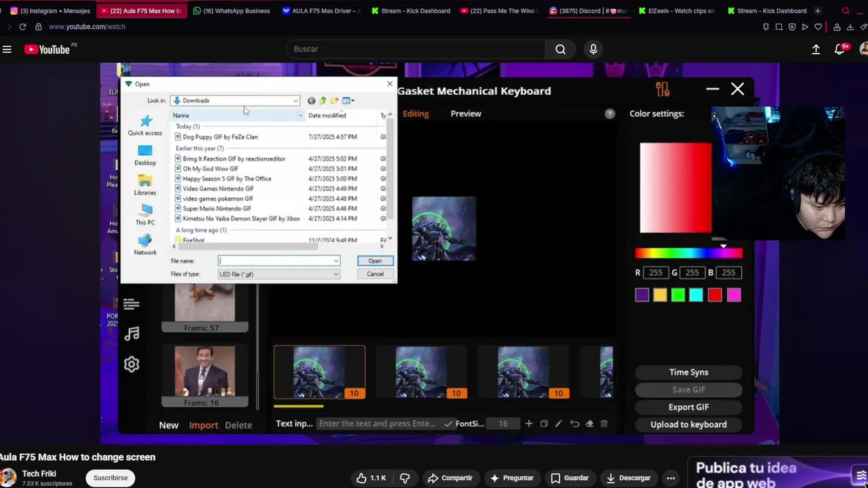The height and width of the screenshot is (488, 868).
Task: Select the green color swatch
Action: [x=678, y=295]
